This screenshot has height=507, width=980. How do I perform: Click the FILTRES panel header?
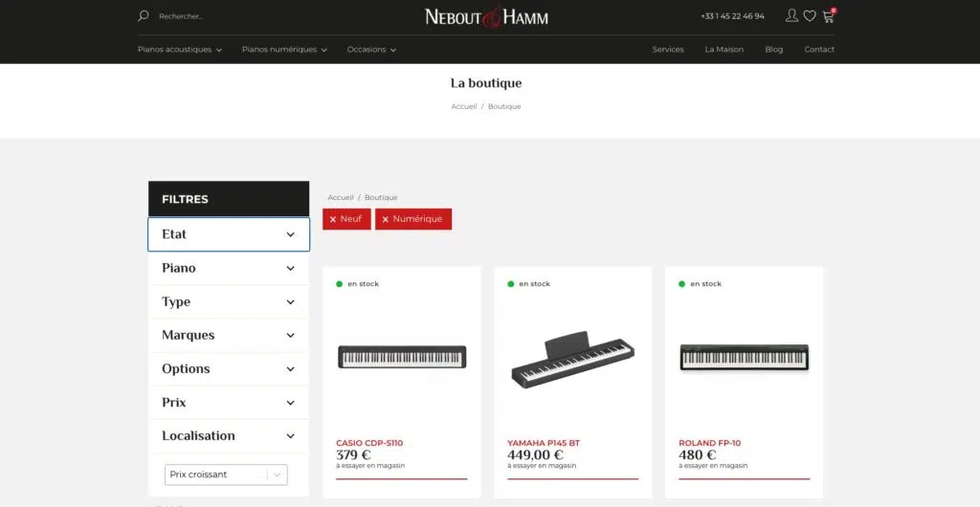point(229,199)
